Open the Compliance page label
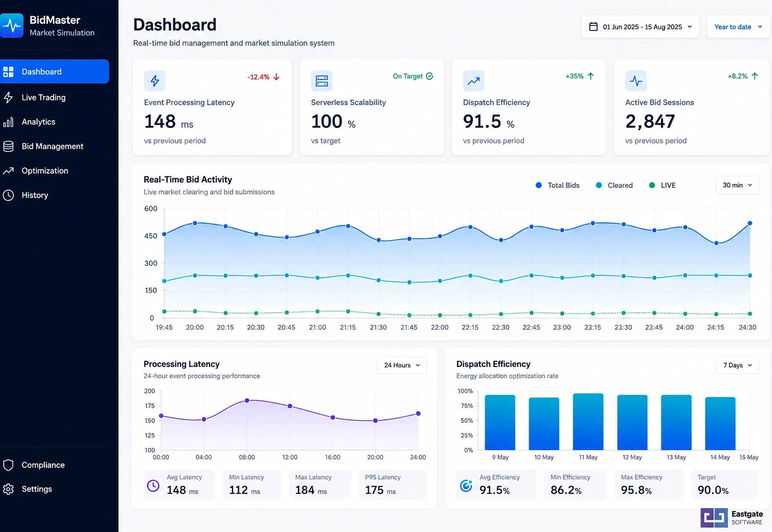 click(x=43, y=465)
